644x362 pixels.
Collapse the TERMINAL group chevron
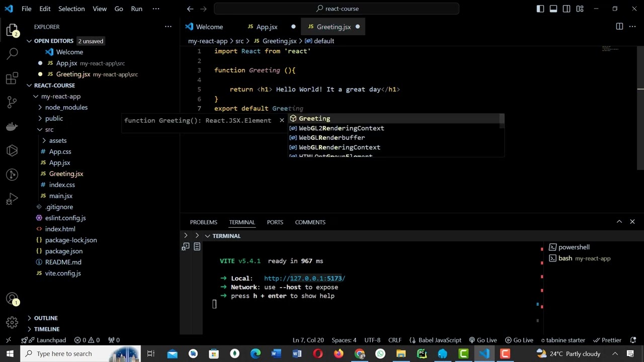pyautogui.click(x=207, y=236)
